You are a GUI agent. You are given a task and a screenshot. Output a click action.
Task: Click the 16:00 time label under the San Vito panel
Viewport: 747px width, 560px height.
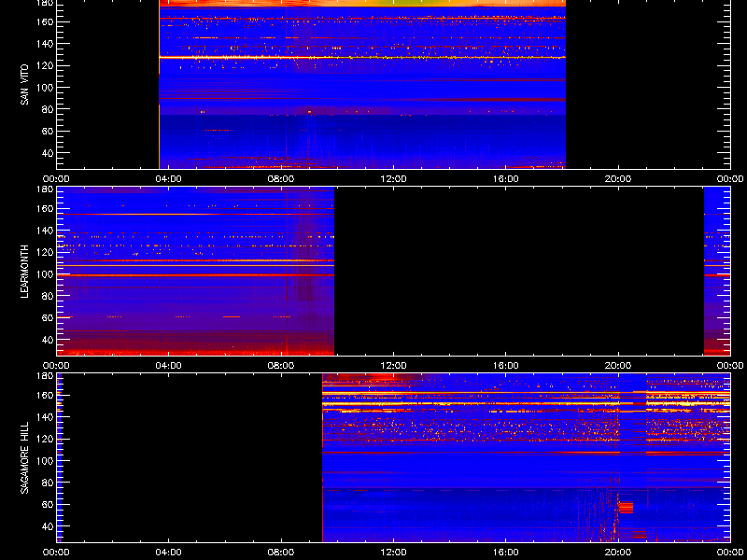pos(505,179)
